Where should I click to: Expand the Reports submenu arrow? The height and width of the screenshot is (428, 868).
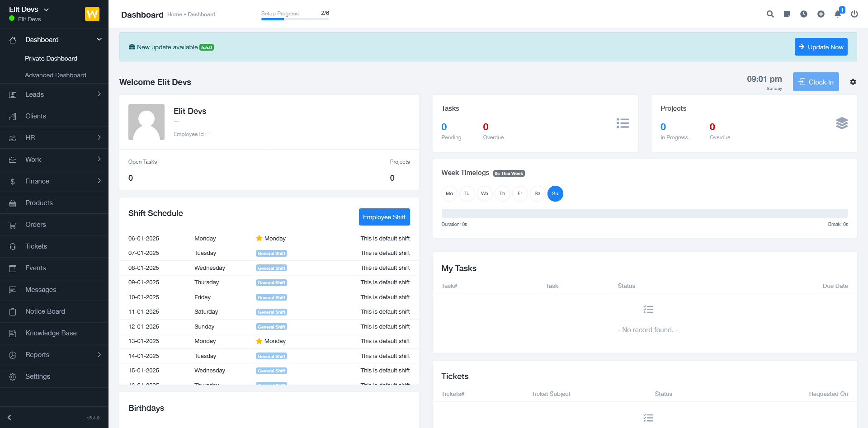[x=99, y=354]
